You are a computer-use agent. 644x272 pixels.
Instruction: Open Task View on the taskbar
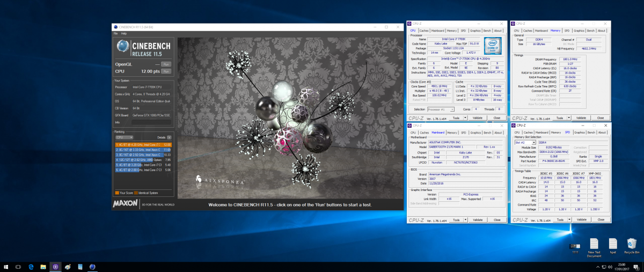tap(18, 267)
